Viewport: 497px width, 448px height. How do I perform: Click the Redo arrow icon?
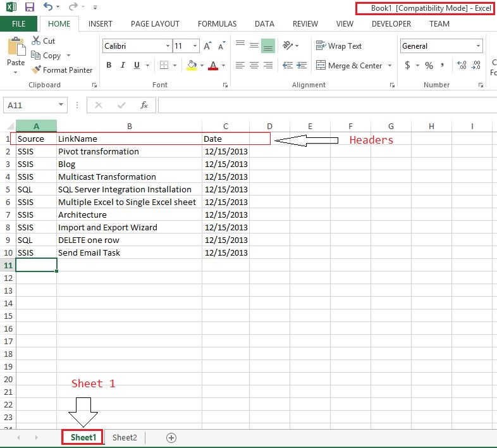click(x=73, y=7)
